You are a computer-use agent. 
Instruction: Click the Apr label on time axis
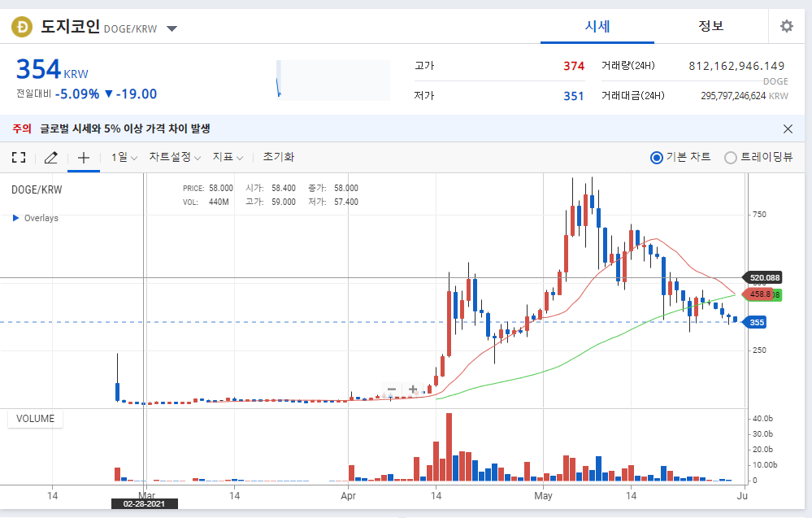(348, 496)
